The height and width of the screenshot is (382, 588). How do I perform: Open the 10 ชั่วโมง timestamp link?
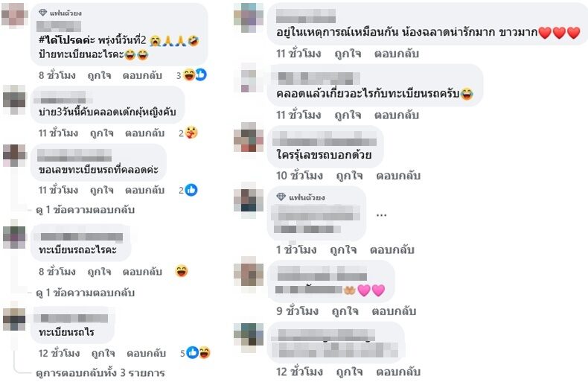pos(299,176)
